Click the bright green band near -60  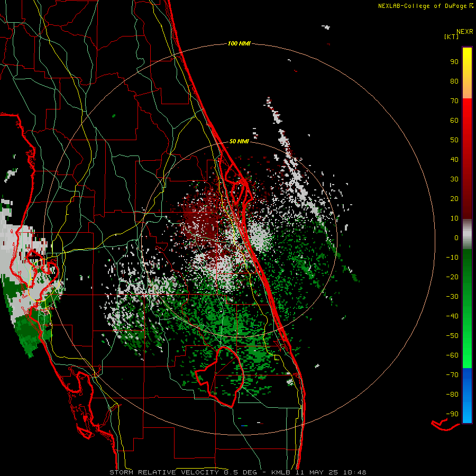[x=467, y=355]
